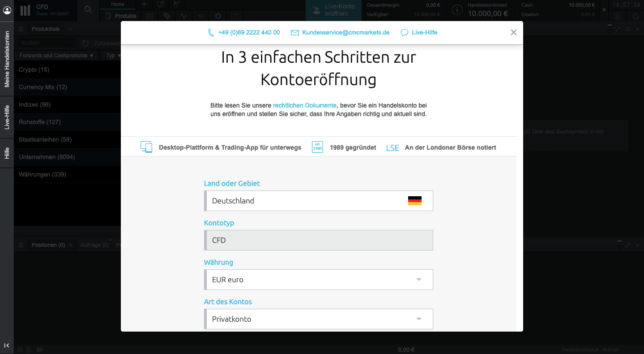Click the document icon in status bar

click(x=29, y=350)
